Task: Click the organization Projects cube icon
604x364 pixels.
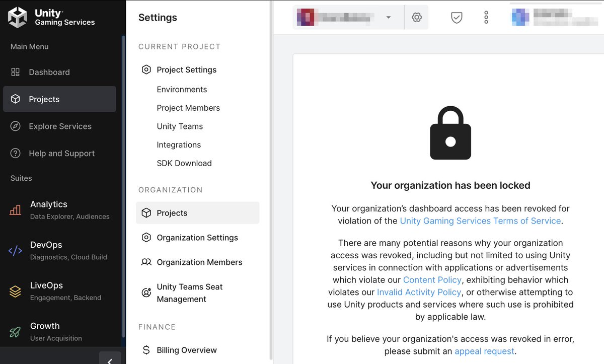Action: pos(146,213)
